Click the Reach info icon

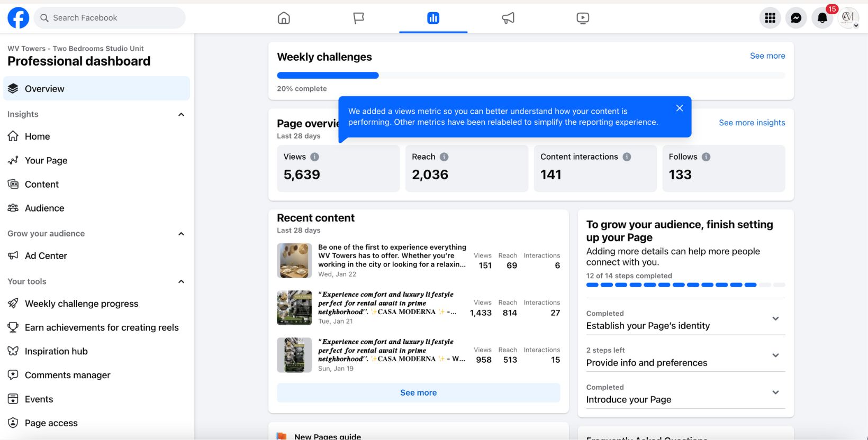point(444,157)
